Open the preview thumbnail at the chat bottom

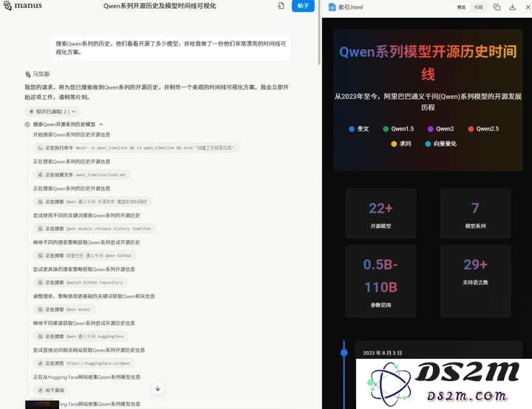tap(42, 405)
